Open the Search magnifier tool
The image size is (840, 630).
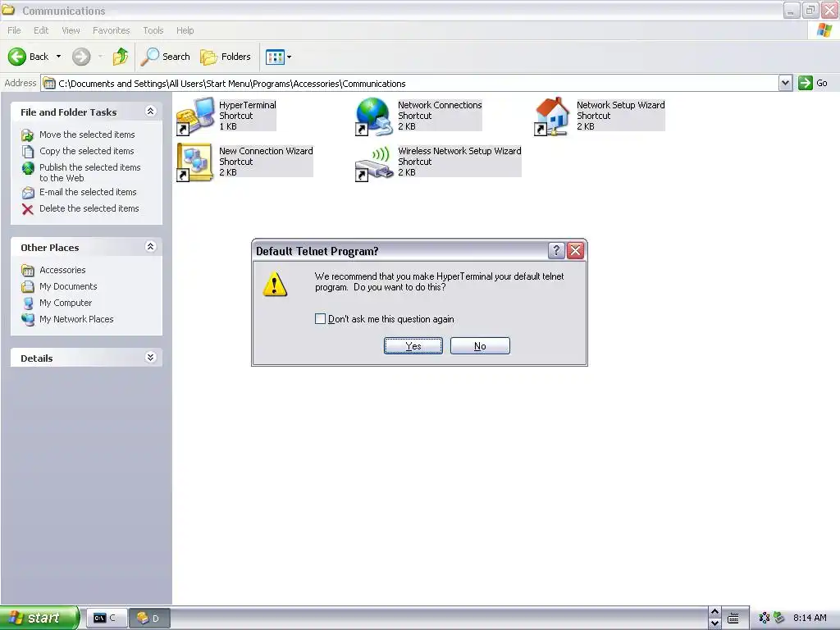[166, 57]
